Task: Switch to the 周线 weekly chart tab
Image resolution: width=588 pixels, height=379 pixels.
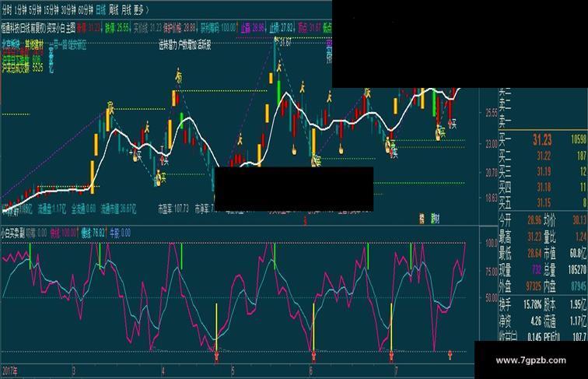Action: pos(114,11)
